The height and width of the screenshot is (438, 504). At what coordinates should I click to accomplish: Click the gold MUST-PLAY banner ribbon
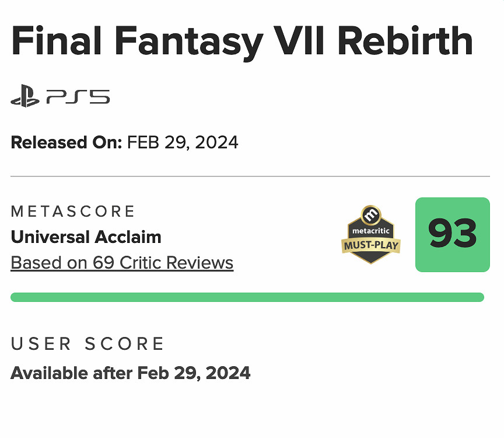371,245
